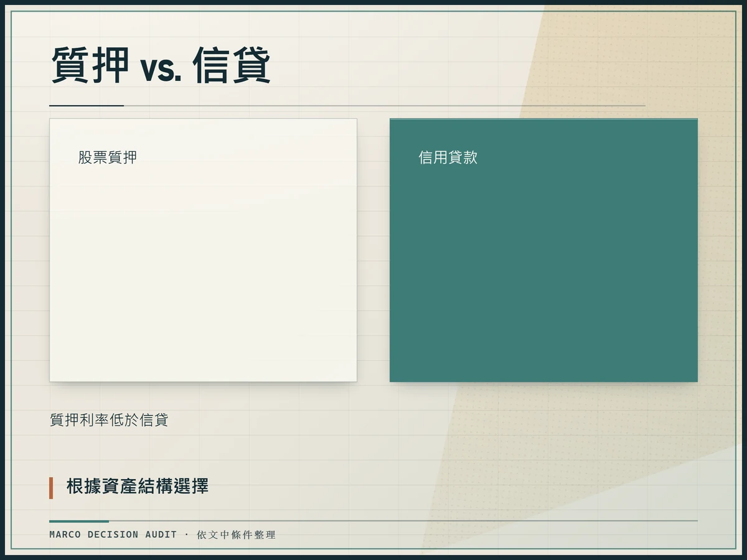Select the white 股票質押 card panel
The height and width of the screenshot is (560, 747).
[x=203, y=250]
